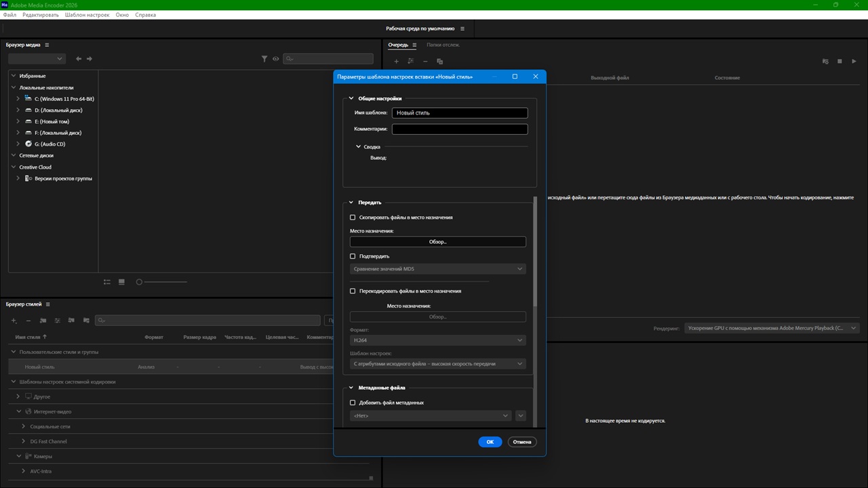The height and width of the screenshot is (488, 868).
Task: Click the duplicate icon in Queue toolbar
Action: [440, 62]
